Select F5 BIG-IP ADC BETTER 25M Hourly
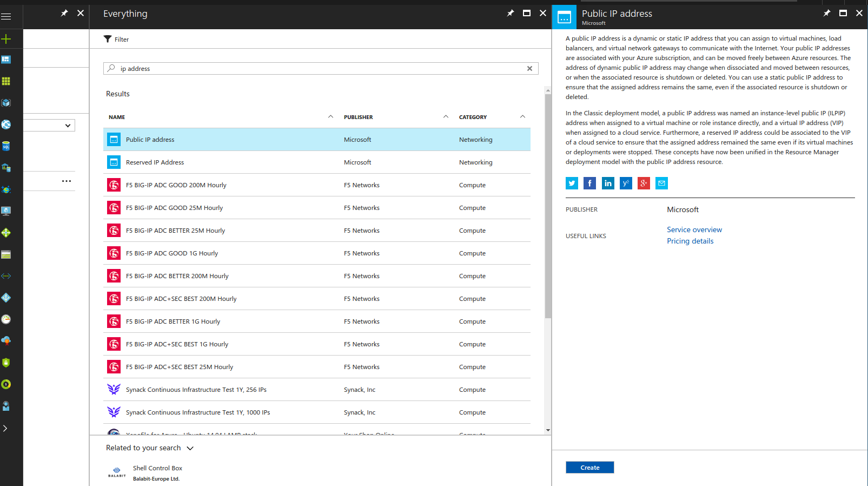868x486 pixels. [317, 231]
